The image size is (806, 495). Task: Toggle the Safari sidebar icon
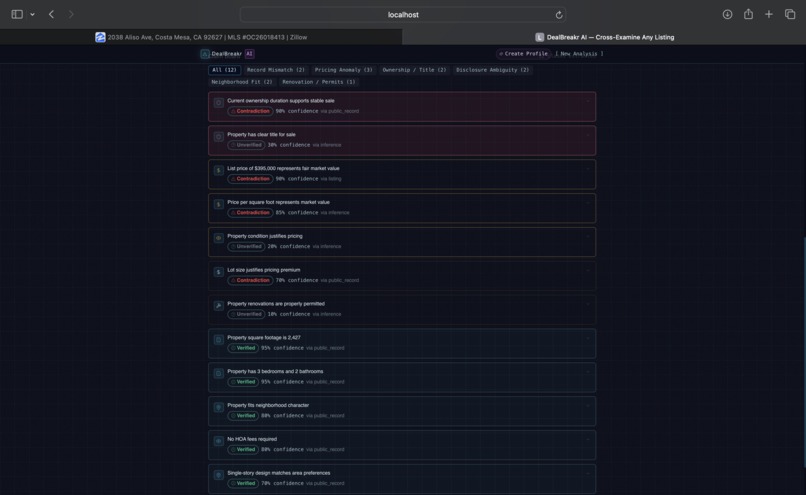(17, 14)
